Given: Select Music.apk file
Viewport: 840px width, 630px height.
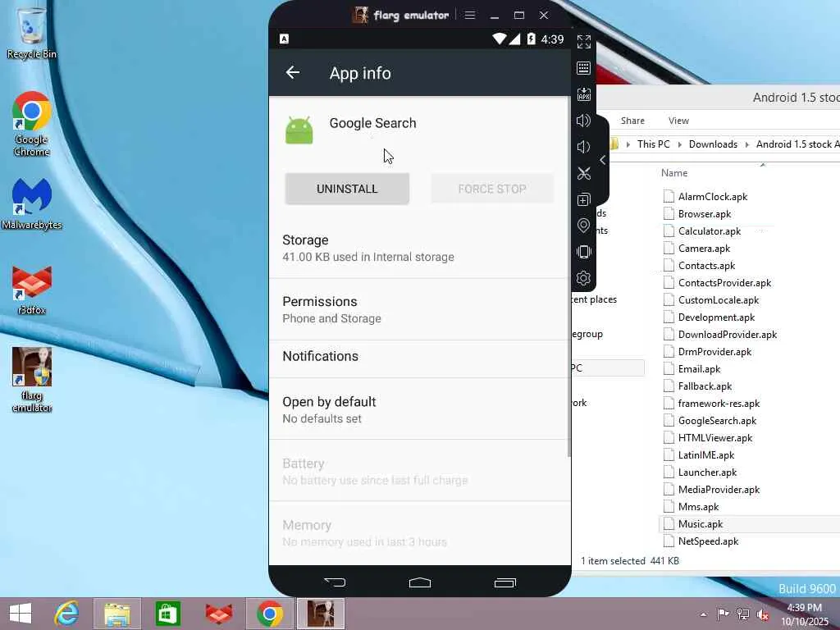Looking at the screenshot, I should tap(701, 524).
